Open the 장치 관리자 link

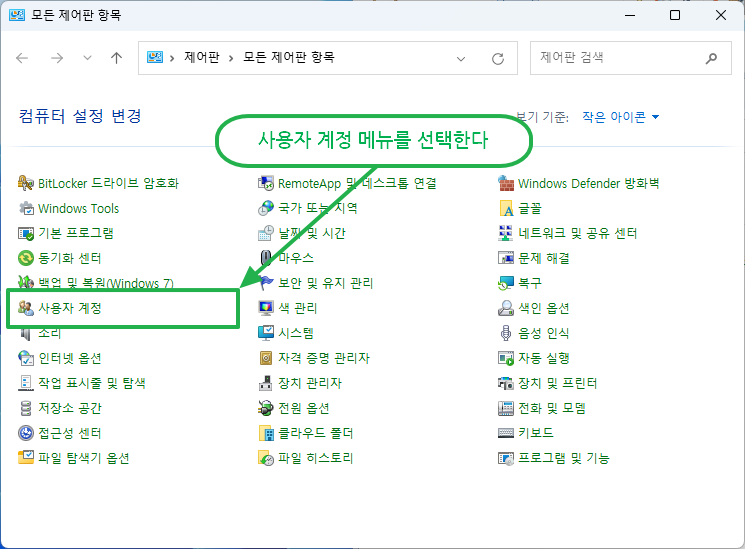click(x=310, y=383)
